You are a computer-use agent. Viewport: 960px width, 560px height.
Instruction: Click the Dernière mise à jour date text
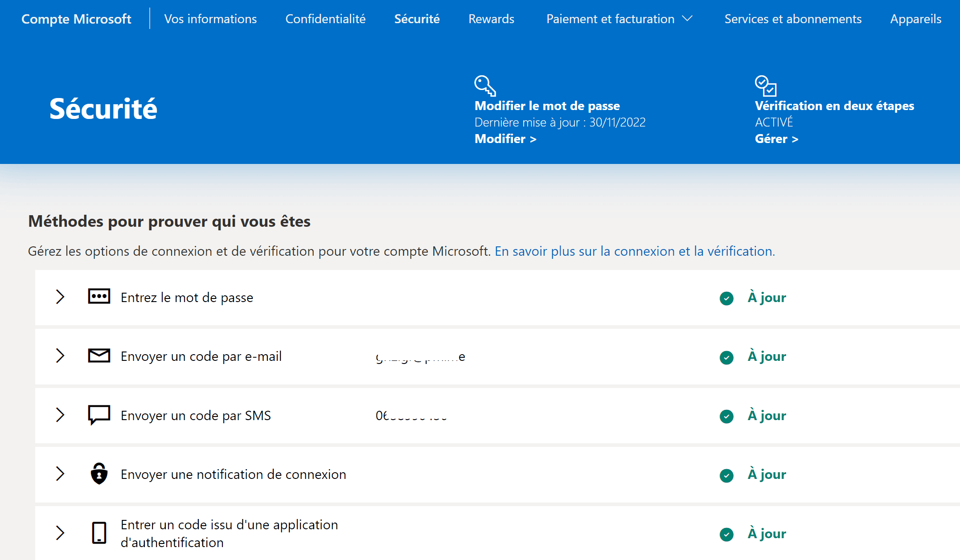(x=560, y=122)
